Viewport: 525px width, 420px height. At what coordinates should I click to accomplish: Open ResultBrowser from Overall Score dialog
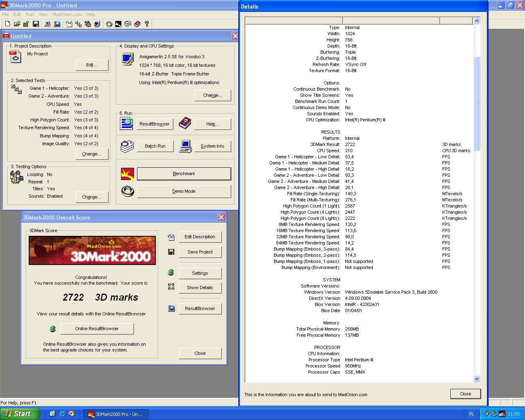pos(200,308)
